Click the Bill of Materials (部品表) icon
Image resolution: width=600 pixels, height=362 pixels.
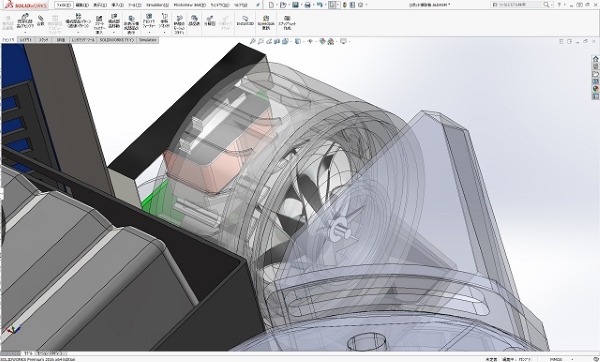point(194,21)
